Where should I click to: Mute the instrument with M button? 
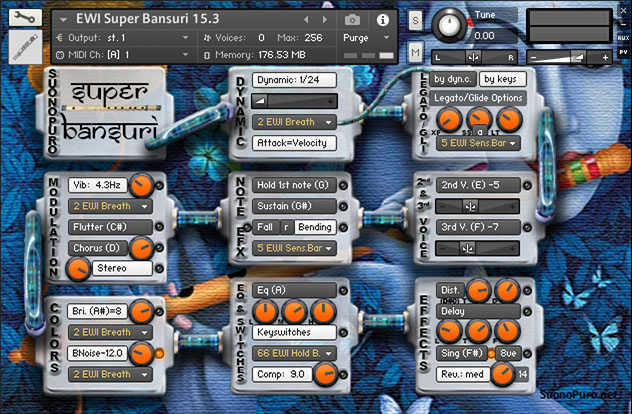416,52
